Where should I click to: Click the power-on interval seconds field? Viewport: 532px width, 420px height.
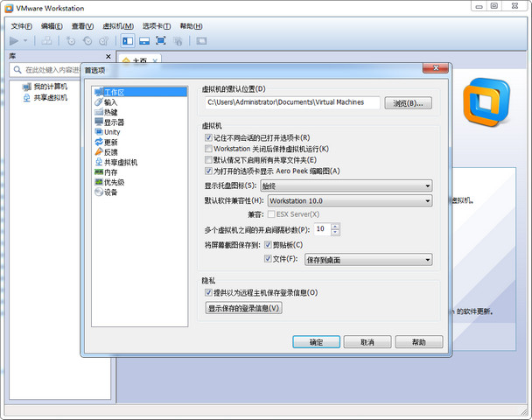[322, 229]
